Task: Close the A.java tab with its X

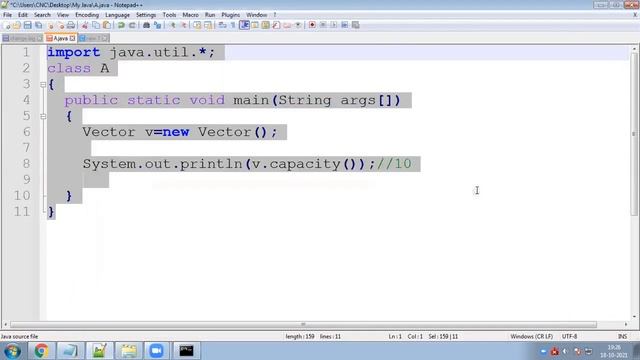Action: (x=72, y=38)
